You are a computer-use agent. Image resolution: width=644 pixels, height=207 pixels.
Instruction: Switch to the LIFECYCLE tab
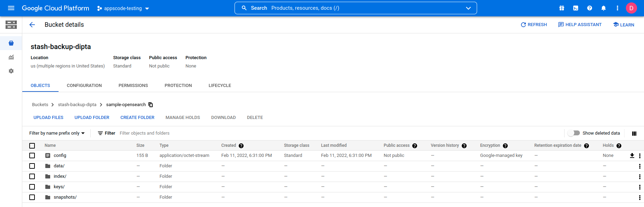[220, 86]
